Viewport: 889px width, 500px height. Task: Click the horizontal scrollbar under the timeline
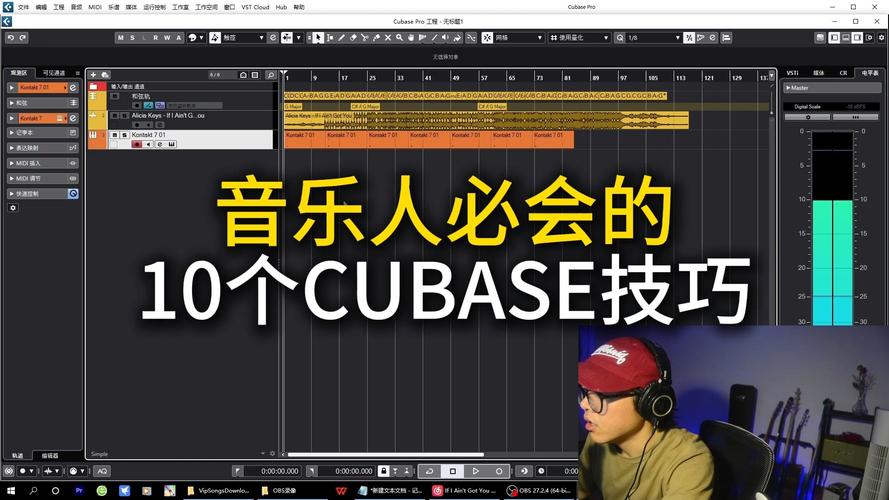pyautogui.click(x=386, y=454)
